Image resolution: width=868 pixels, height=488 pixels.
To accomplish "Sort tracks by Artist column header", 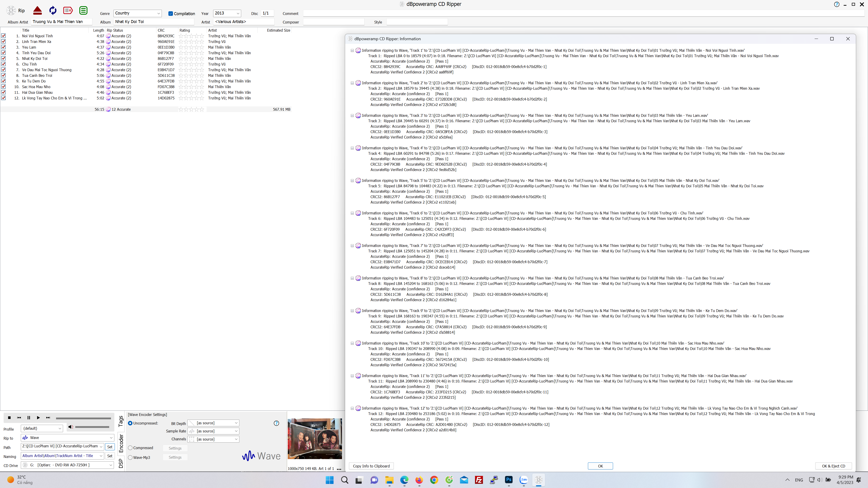I will [x=213, y=30].
